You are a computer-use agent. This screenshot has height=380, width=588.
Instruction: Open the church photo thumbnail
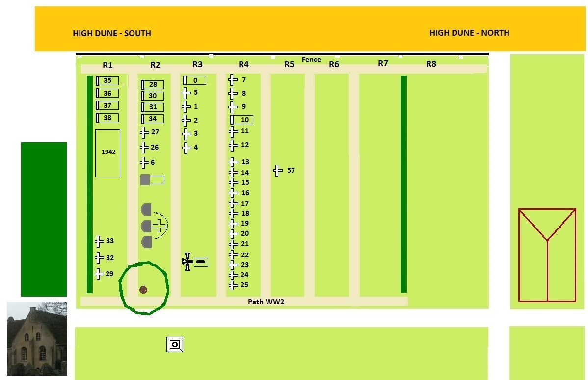pyautogui.click(x=37, y=338)
